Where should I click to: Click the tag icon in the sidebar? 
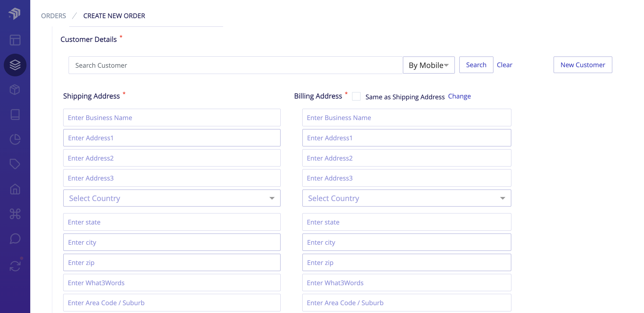[x=15, y=164]
